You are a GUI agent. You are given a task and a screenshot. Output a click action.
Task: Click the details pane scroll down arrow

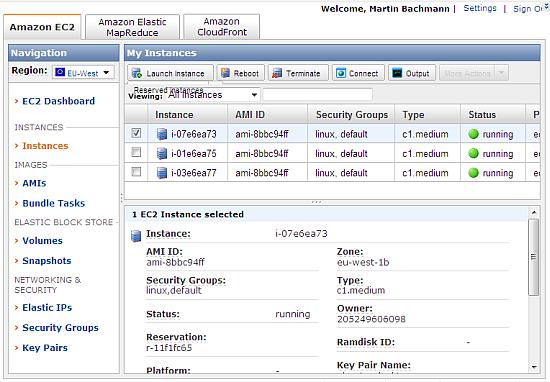[x=534, y=367]
